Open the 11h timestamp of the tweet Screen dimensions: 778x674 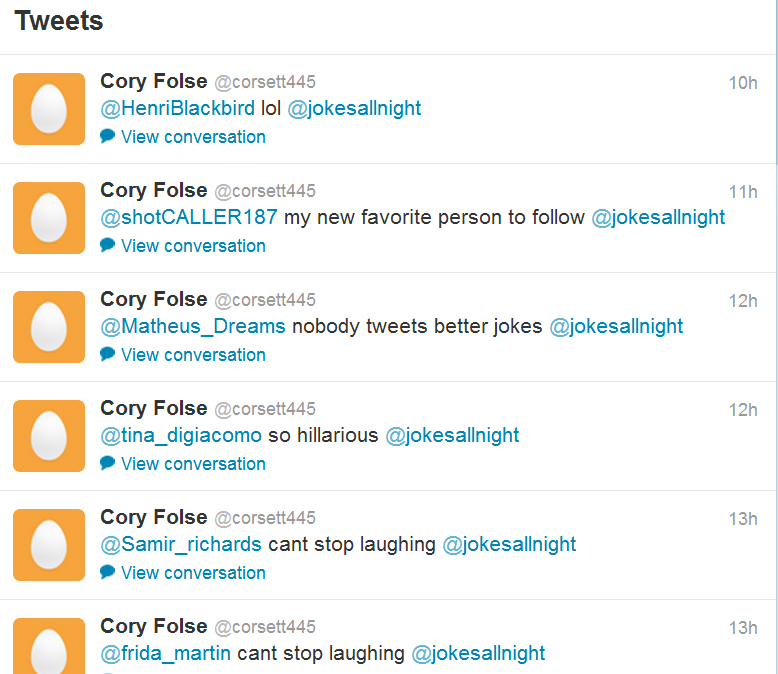coord(743,192)
